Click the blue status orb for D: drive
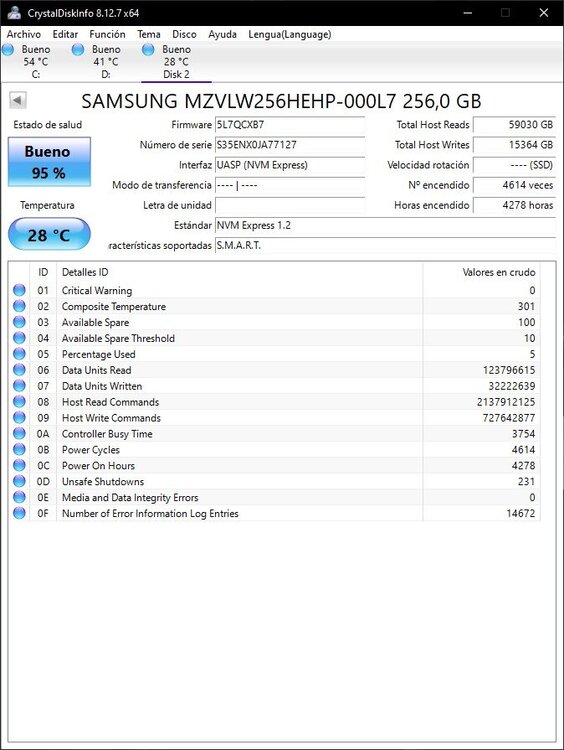The width and height of the screenshot is (564, 750). click(78, 49)
